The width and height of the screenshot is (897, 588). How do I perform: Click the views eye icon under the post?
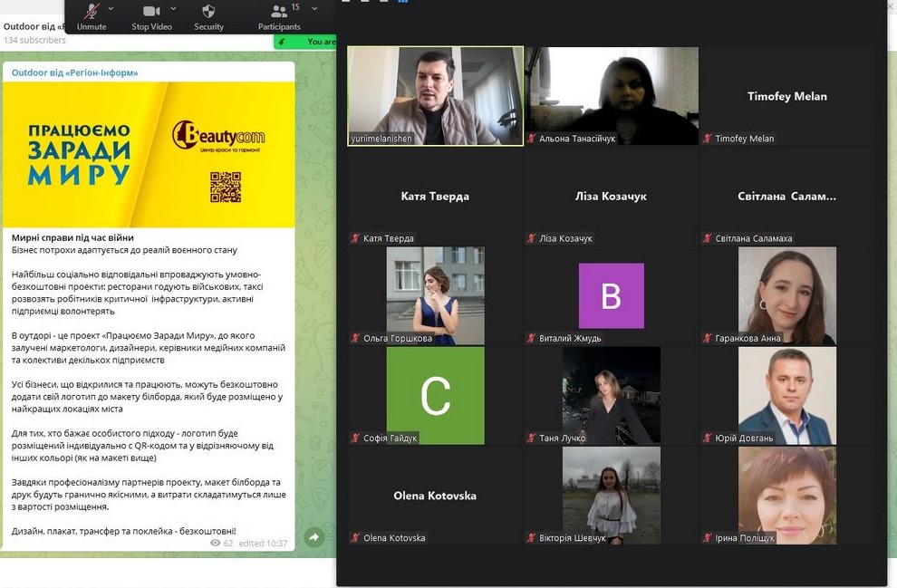tap(216, 544)
